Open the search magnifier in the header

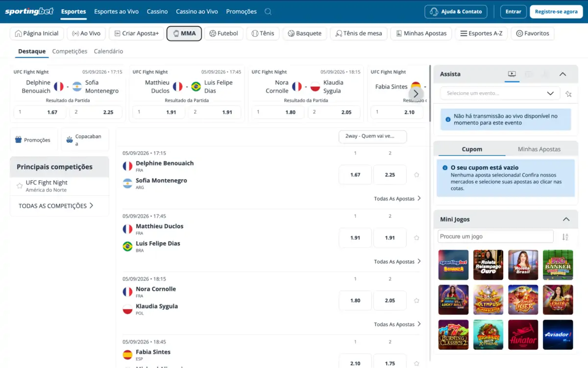click(x=268, y=11)
